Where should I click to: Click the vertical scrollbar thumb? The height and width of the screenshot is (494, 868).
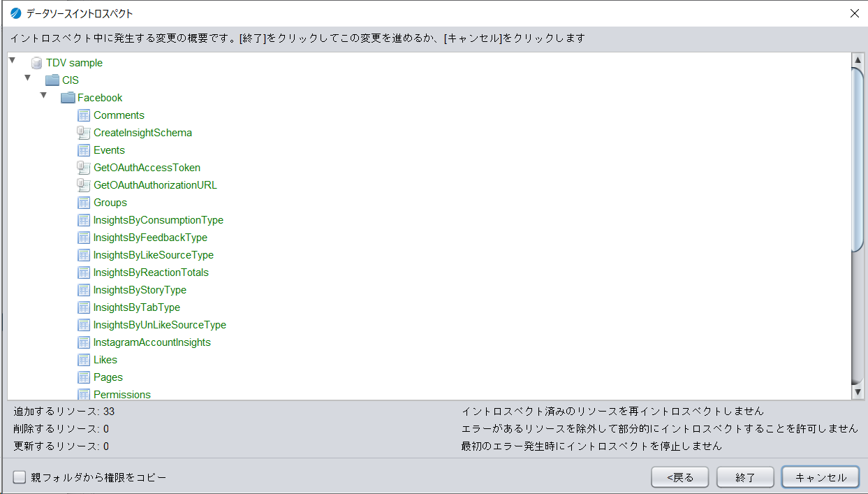pos(858,159)
